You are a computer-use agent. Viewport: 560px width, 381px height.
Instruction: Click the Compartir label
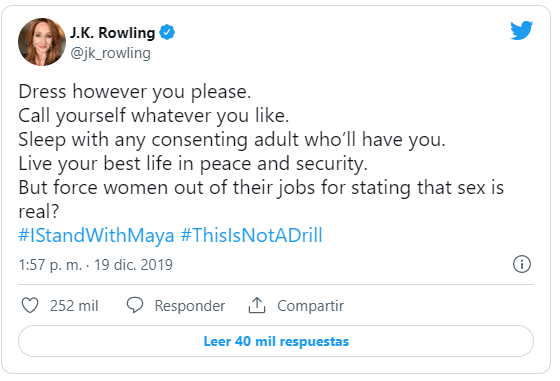(x=310, y=306)
